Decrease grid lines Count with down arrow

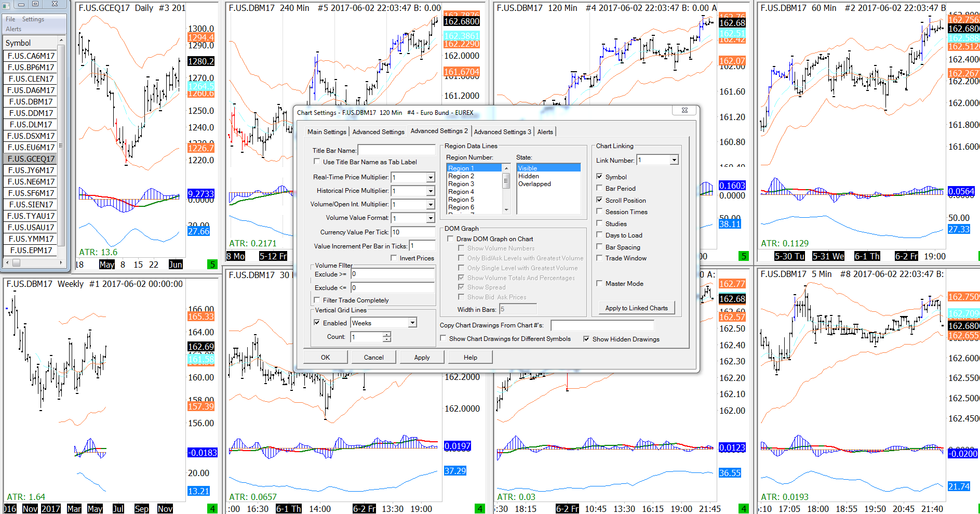(x=387, y=339)
